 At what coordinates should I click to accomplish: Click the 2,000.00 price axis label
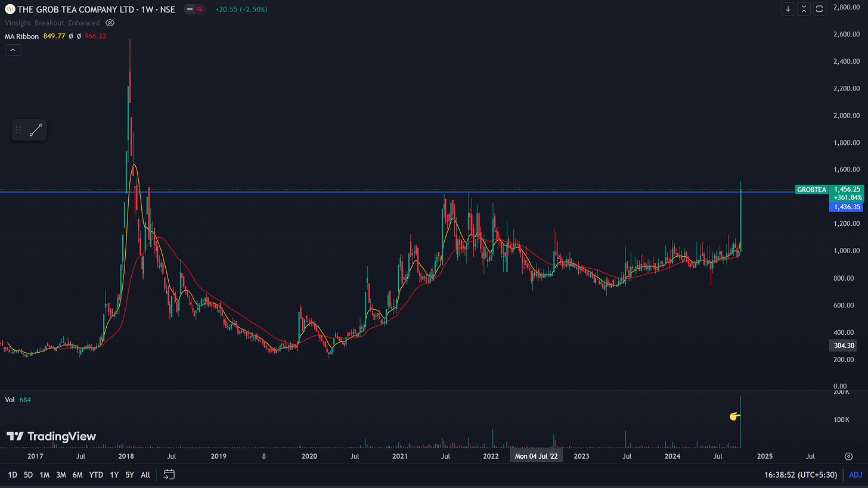[846, 116]
